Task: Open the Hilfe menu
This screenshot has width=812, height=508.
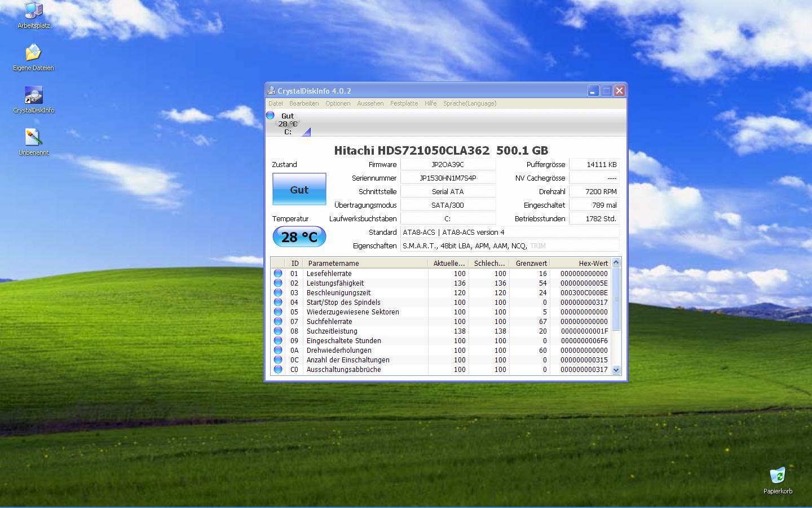Action: click(431, 103)
